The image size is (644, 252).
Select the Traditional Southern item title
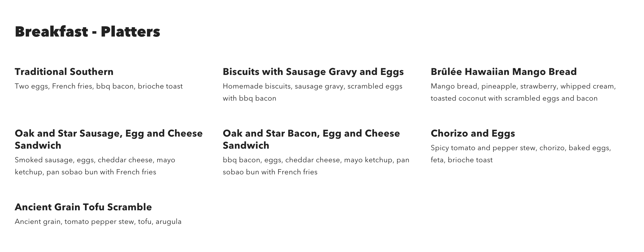click(64, 72)
